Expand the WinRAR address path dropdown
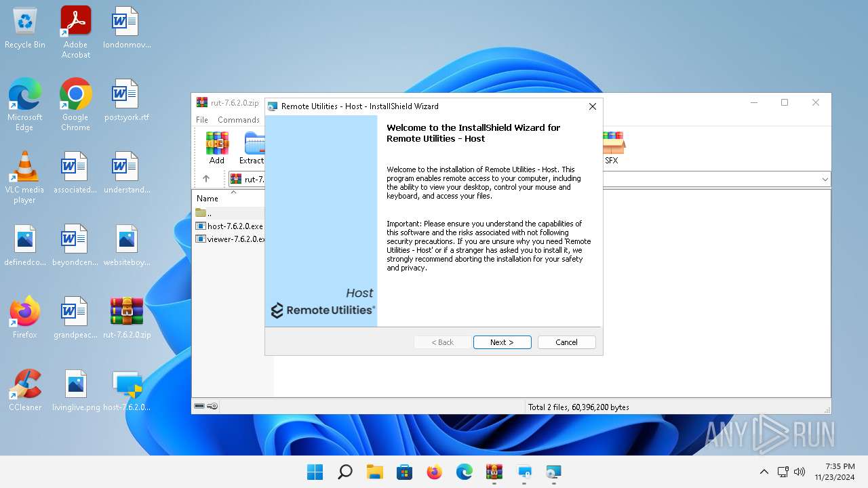The image size is (868, 488). [825, 180]
